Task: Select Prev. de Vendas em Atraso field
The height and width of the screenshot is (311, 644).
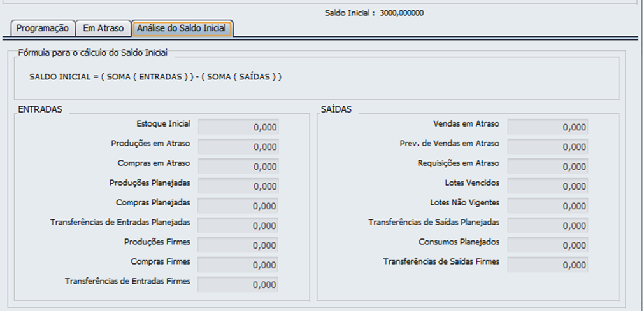Action: click(547, 147)
